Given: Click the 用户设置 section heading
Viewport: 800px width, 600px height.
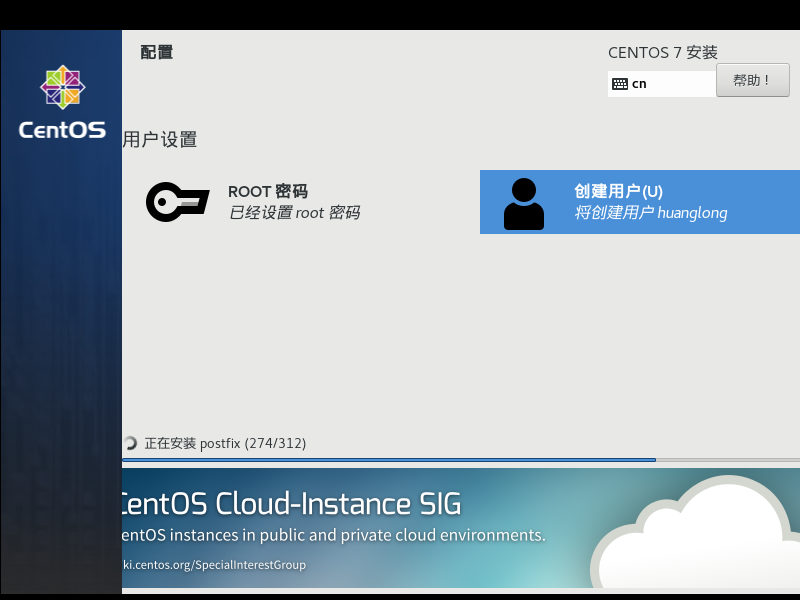Looking at the screenshot, I should click(160, 139).
